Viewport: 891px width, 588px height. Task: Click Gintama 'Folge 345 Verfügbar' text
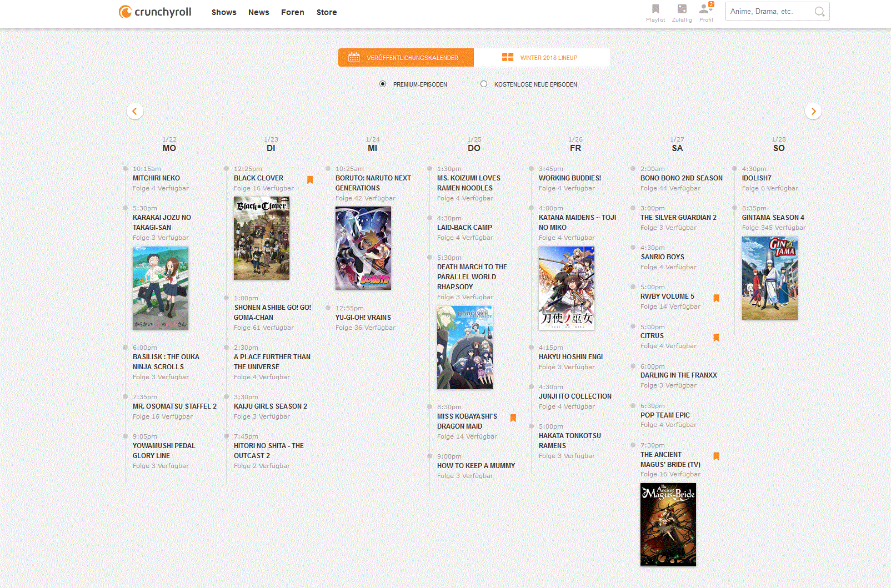(774, 228)
